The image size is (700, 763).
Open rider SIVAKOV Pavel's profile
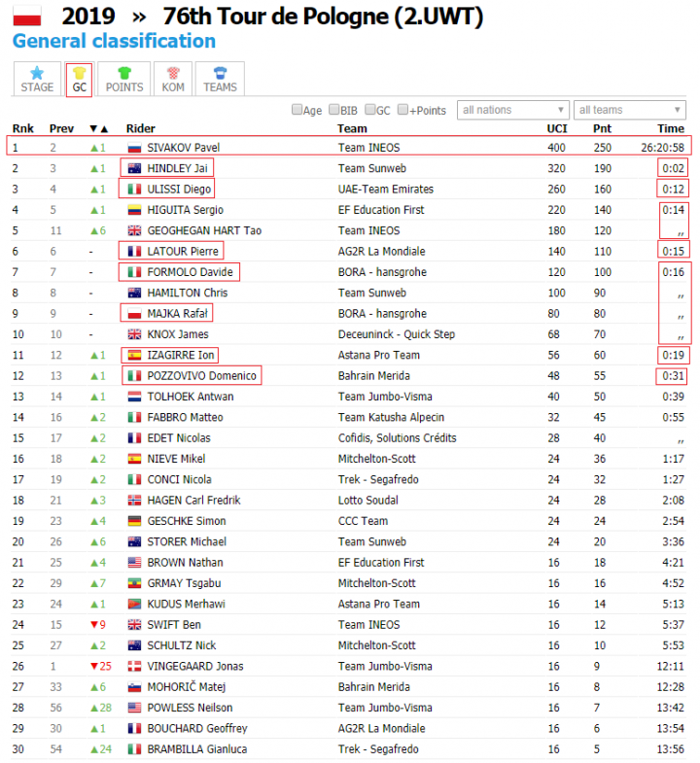[183, 148]
